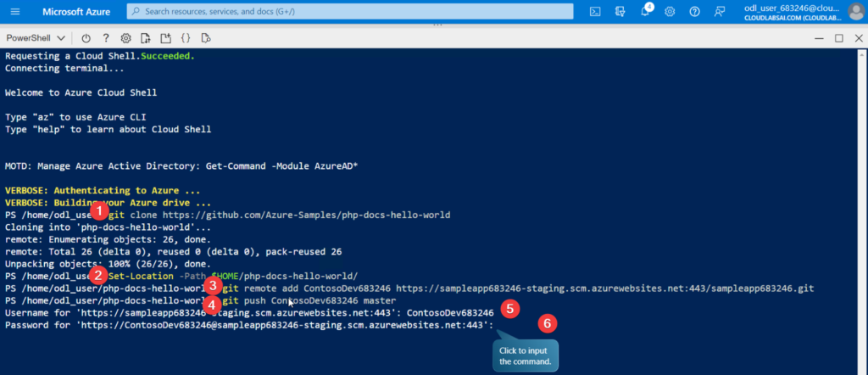Viewport: 868px width, 375px height.
Task: Open Cloud Shell from the top bar icon
Action: click(595, 12)
